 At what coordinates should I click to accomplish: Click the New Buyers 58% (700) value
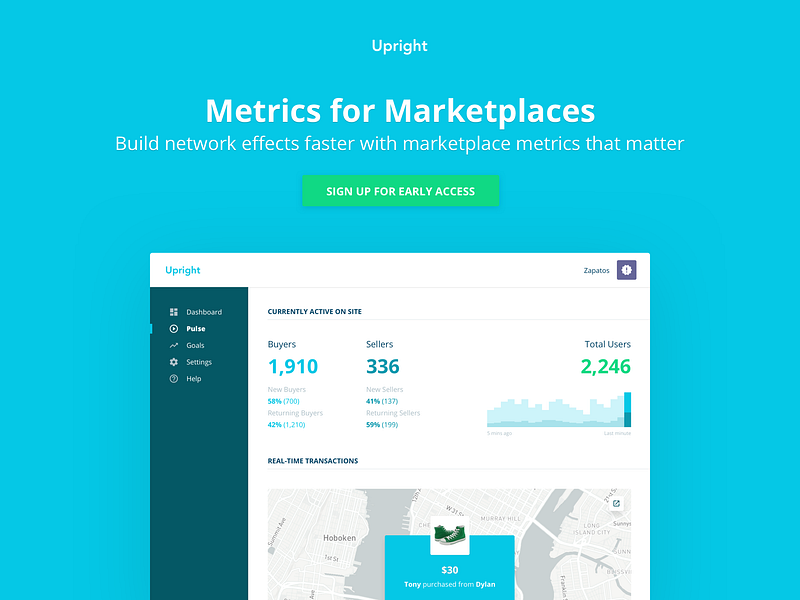[x=284, y=401]
